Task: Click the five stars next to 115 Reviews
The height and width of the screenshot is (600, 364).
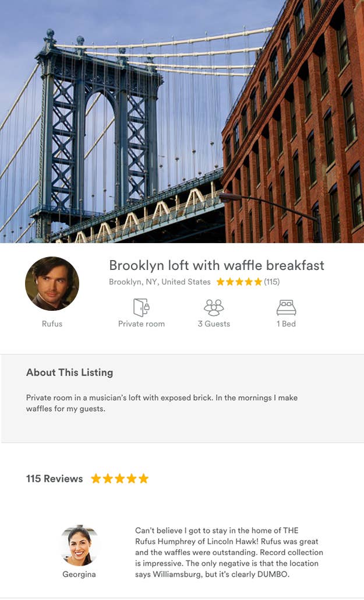Action: click(x=119, y=479)
